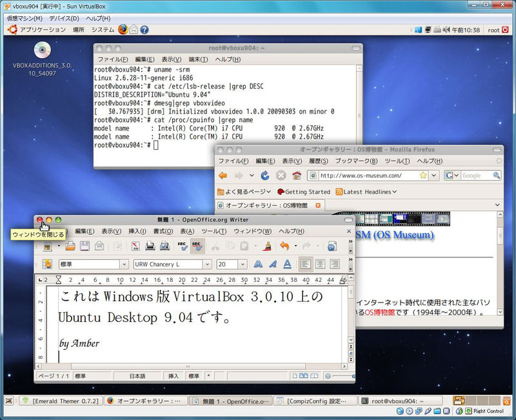Open the help launcher in top panel

coord(144,30)
